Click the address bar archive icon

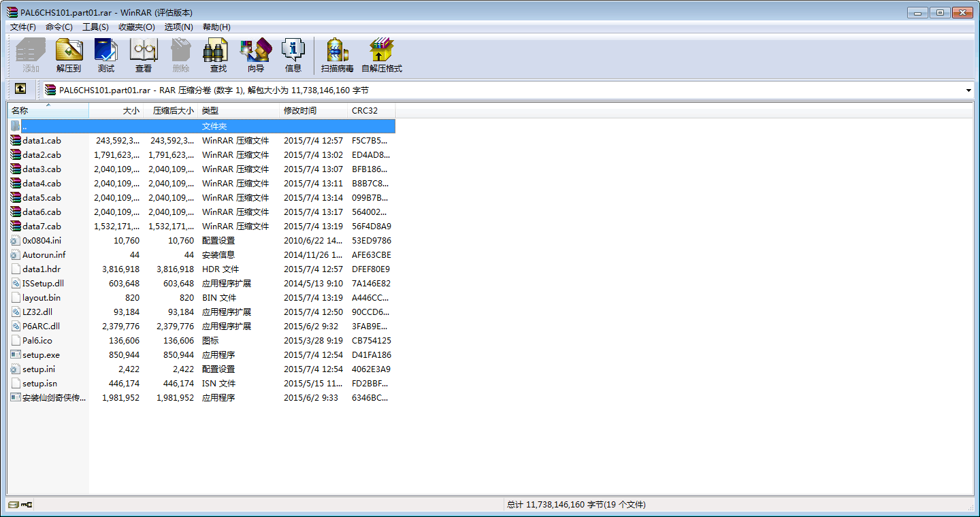tap(50, 89)
